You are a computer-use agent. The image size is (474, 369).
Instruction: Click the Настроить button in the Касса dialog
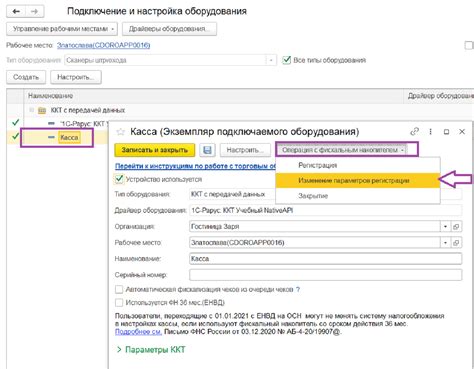(245, 150)
